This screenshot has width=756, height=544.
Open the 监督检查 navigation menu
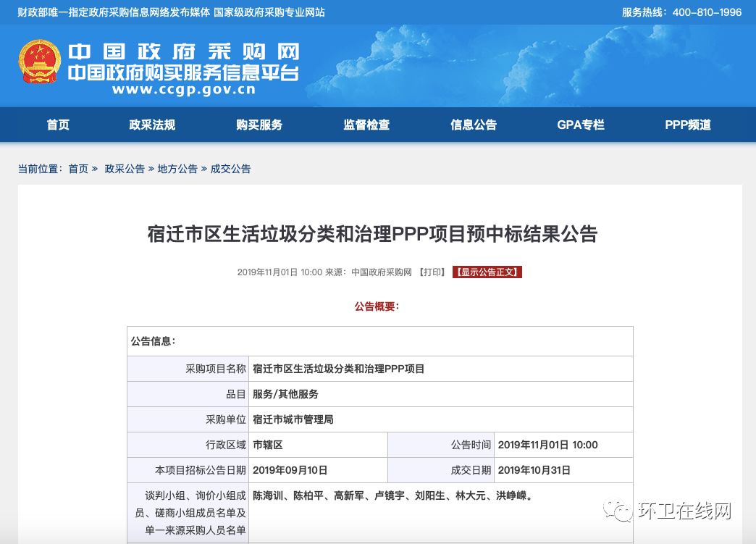tap(366, 125)
